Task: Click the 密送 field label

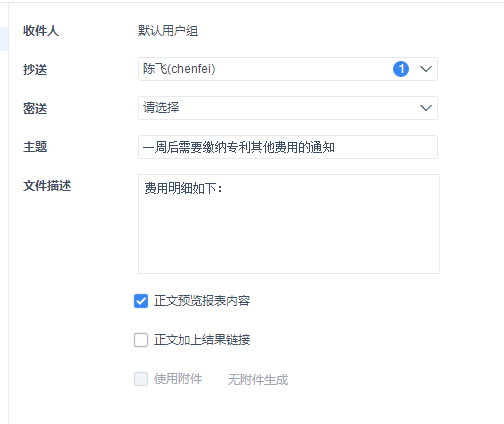Action: (35, 109)
